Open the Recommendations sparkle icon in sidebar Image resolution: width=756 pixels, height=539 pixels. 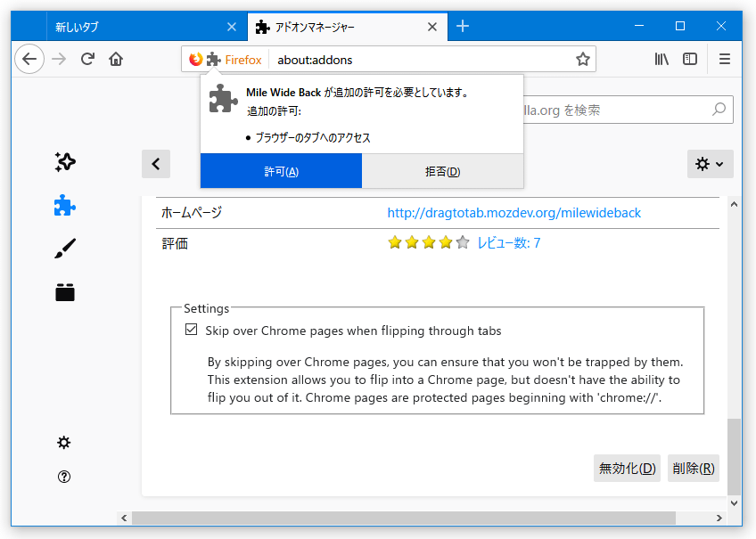65,162
